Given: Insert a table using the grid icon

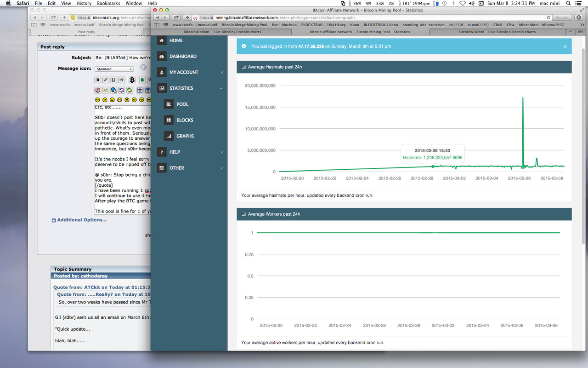Looking at the screenshot, I should pos(140,90).
